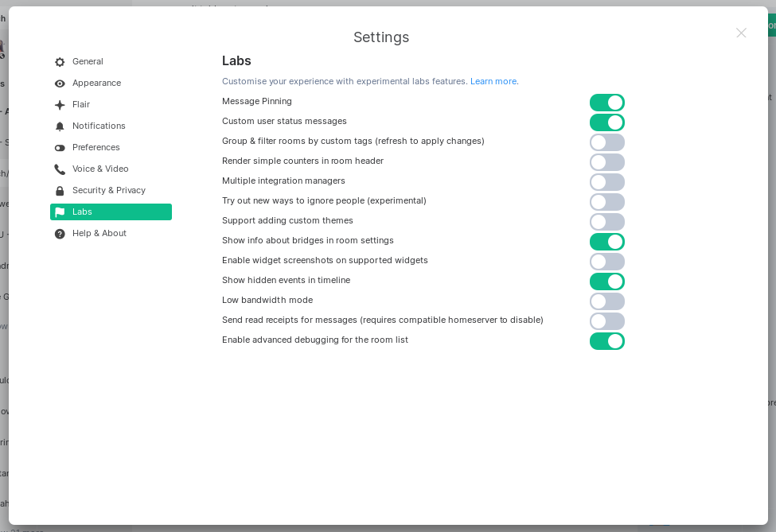Enable Multiple integration managers switch
776x532 pixels.
point(607,182)
